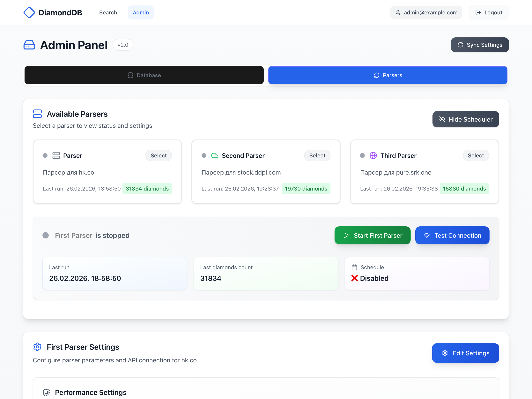Select the Third Parser

[x=476, y=156]
